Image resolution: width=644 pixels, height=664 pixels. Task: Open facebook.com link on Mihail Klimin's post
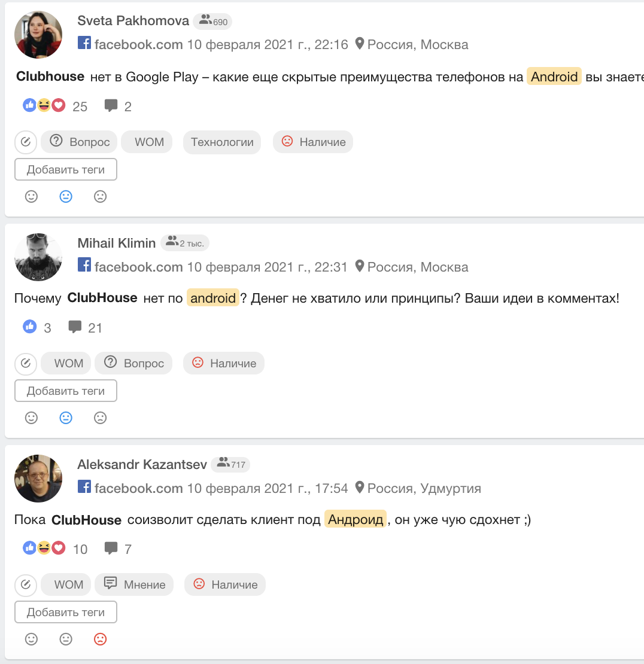click(x=138, y=267)
